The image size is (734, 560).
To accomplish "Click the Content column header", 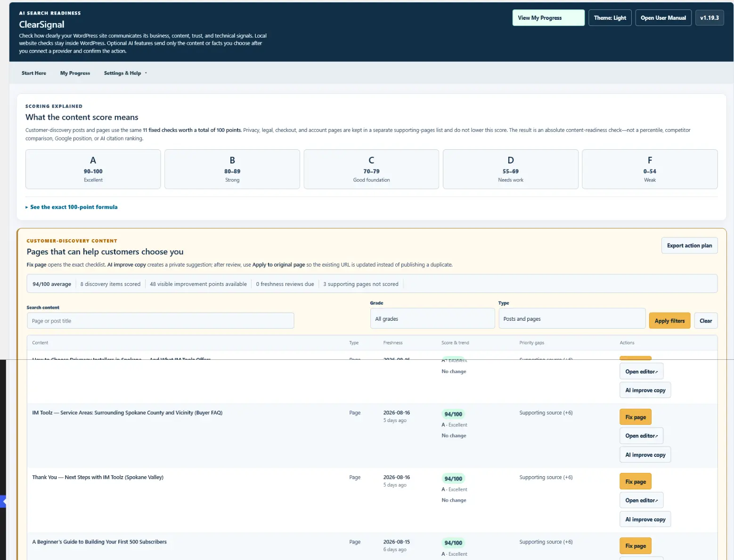I will pyautogui.click(x=40, y=343).
